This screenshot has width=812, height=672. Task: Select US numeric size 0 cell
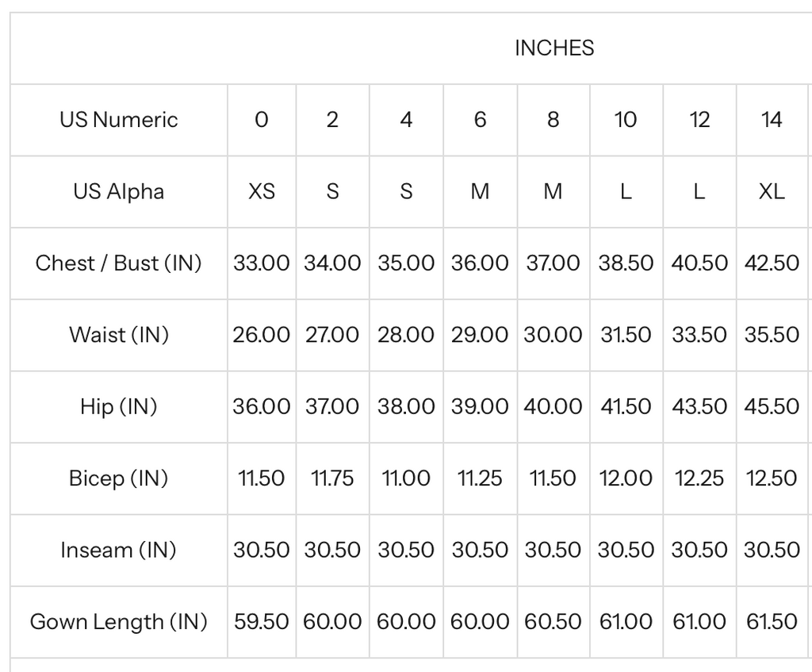(262, 120)
